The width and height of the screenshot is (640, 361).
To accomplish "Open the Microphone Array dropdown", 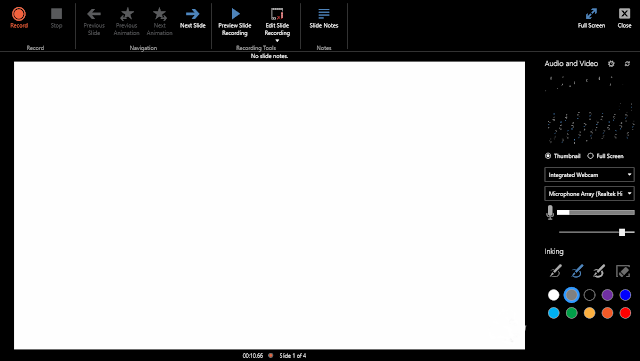I will click(x=589, y=194).
